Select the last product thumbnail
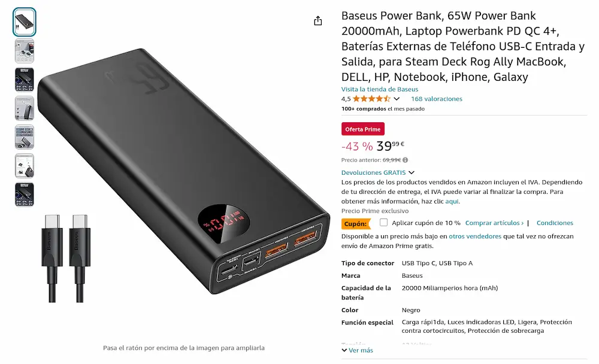Viewport: 599px width, 364px height. (x=25, y=195)
